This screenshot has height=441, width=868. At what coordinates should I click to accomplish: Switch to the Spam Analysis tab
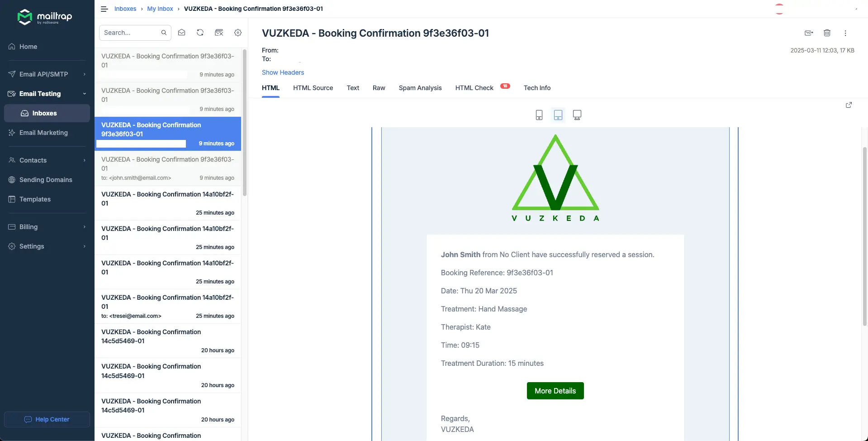pos(420,88)
